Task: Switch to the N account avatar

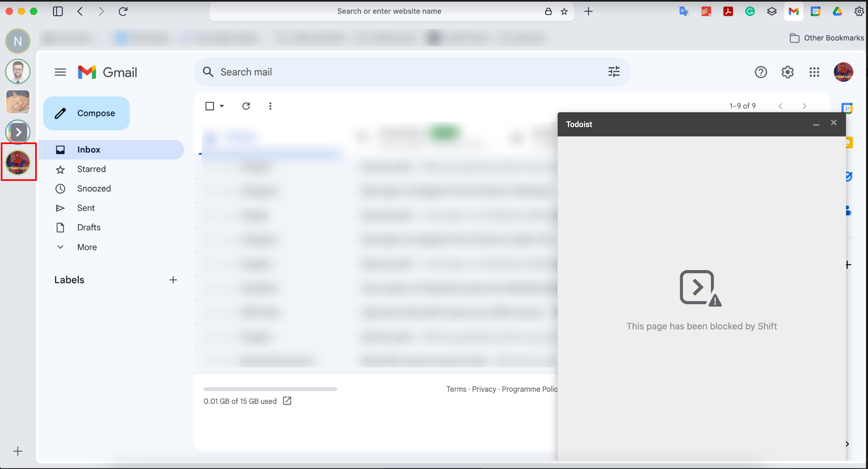Action: pyautogui.click(x=18, y=41)
